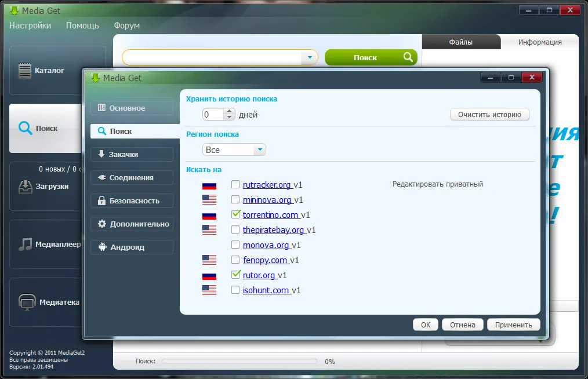The image size is (588, 379).
Task: Open the Настройки menu
Action: pos(30,25)
